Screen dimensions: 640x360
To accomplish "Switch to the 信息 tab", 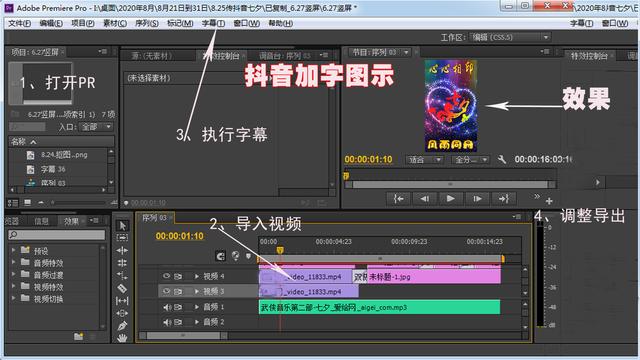I will 41,221.
